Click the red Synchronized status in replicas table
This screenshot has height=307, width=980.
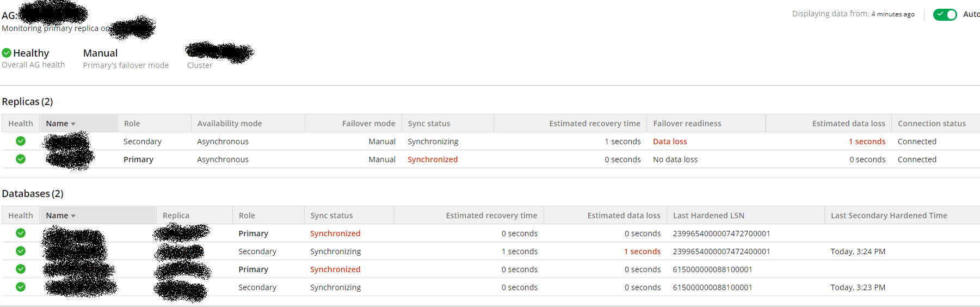(x=433, y=159)
